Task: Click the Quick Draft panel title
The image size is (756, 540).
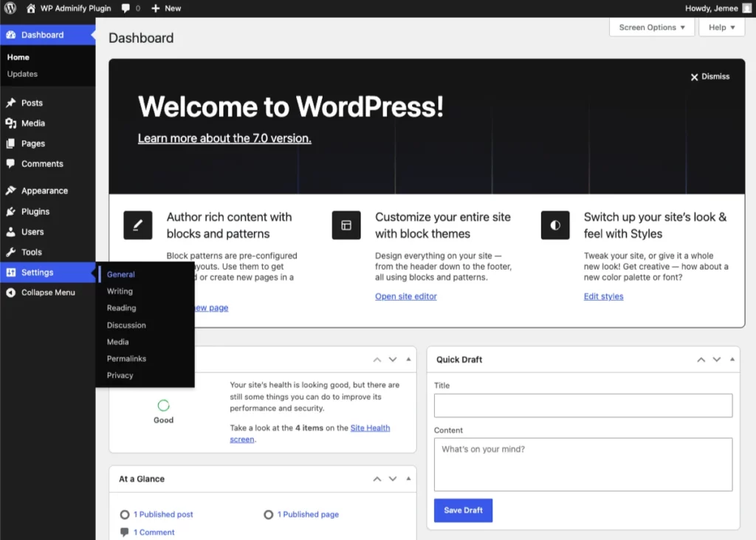Action: pyautogui.click(x=459, y=360)
